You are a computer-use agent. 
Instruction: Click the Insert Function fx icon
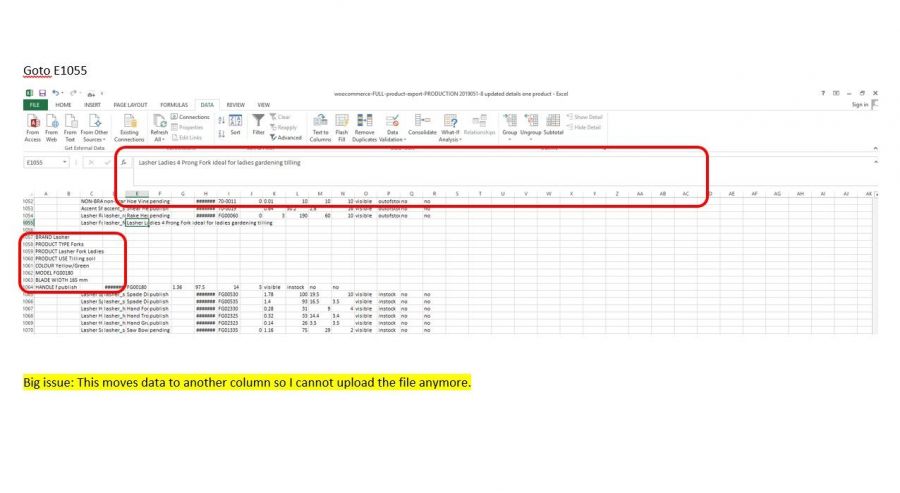(123, 162)
